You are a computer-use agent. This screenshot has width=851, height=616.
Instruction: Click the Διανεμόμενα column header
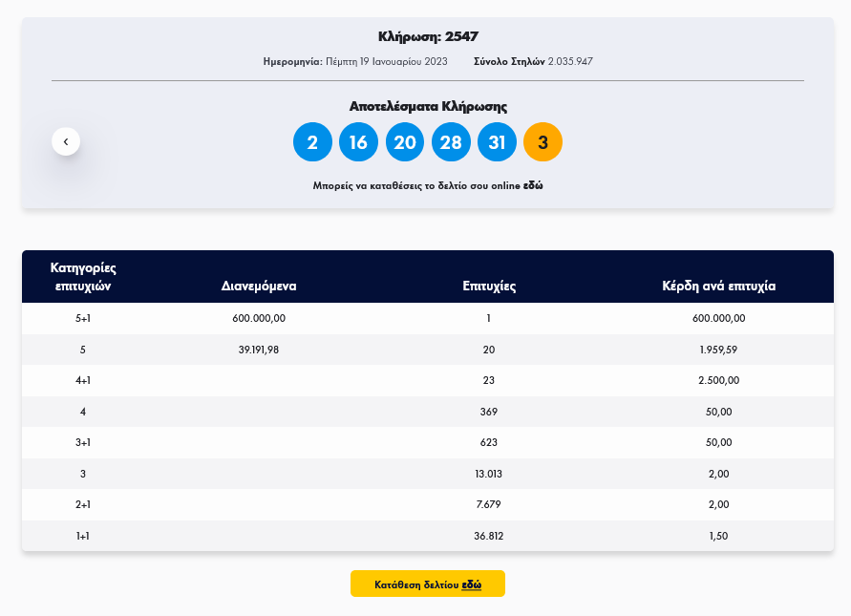[x=259, y=286]
